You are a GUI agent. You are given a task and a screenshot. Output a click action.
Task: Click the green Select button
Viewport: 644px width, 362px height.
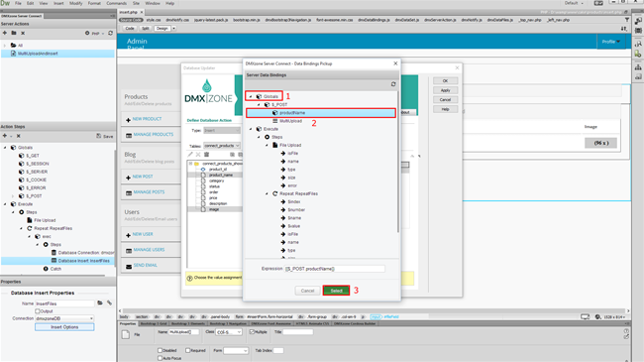pos(336,291)
